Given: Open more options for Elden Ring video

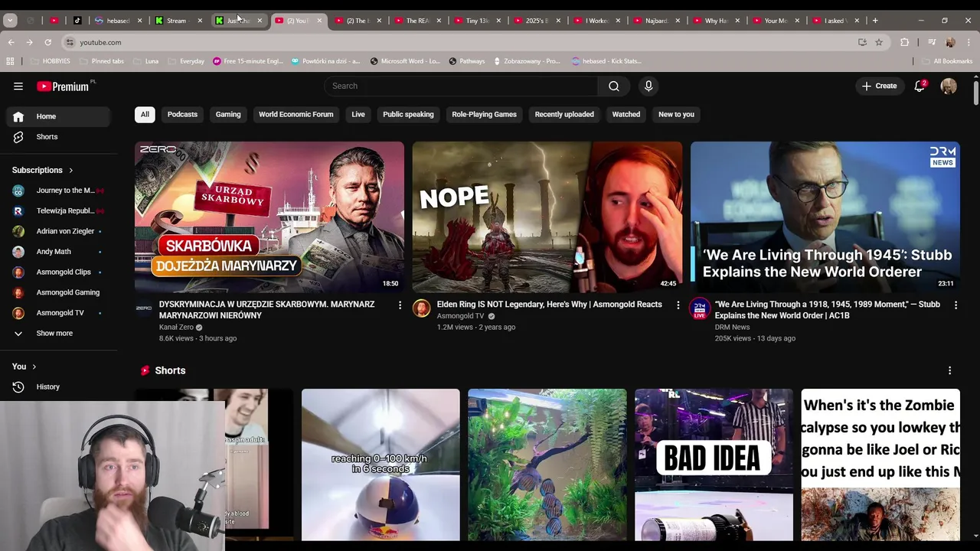Looking at the screenshot, I should click(678, 305).
